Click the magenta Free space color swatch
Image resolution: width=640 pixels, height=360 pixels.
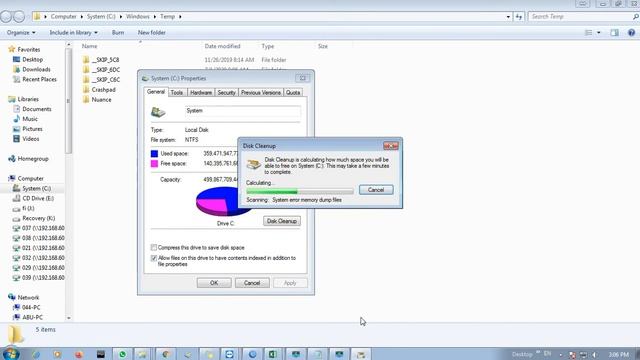[x=154, y=164]
